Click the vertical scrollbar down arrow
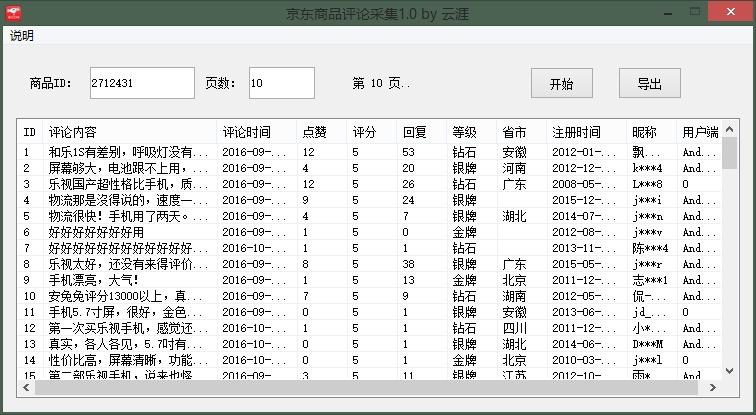 pos(729,371)
